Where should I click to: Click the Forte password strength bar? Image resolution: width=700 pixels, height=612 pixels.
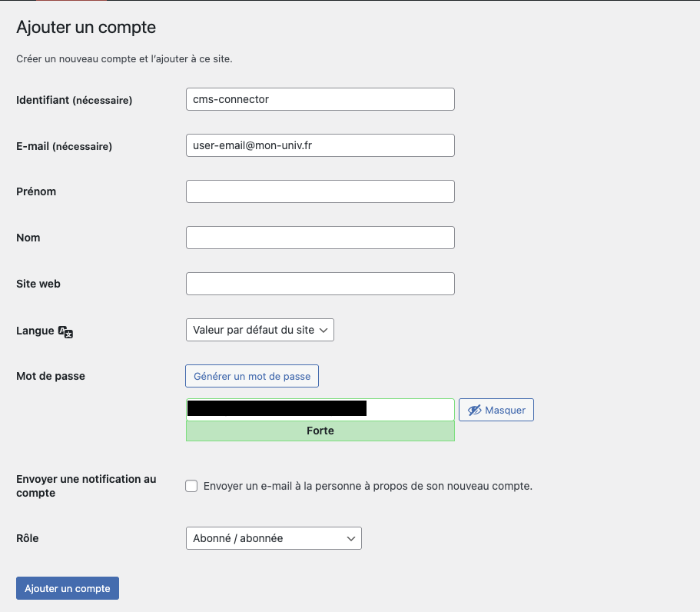coord(320,431)
